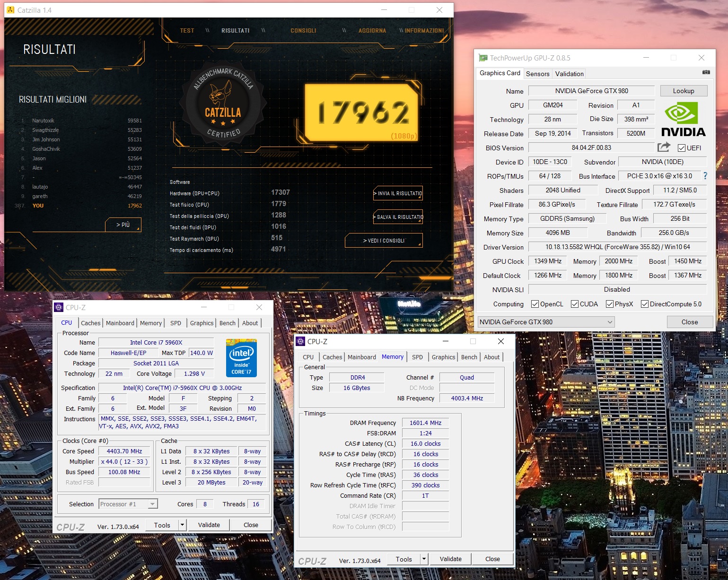The height and width of the screenshot is (580, 728).
Task: Click the GPU-Z screenshot camera icon
Action: pyautogui.click(x=706, y=72)
